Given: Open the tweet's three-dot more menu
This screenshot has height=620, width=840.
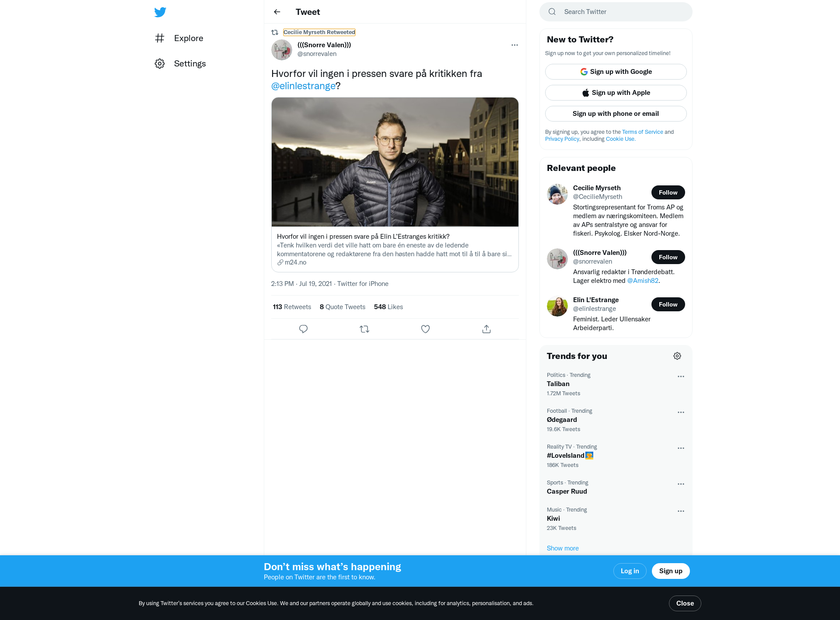Looking at the screenshot, I should click(514, 45).
